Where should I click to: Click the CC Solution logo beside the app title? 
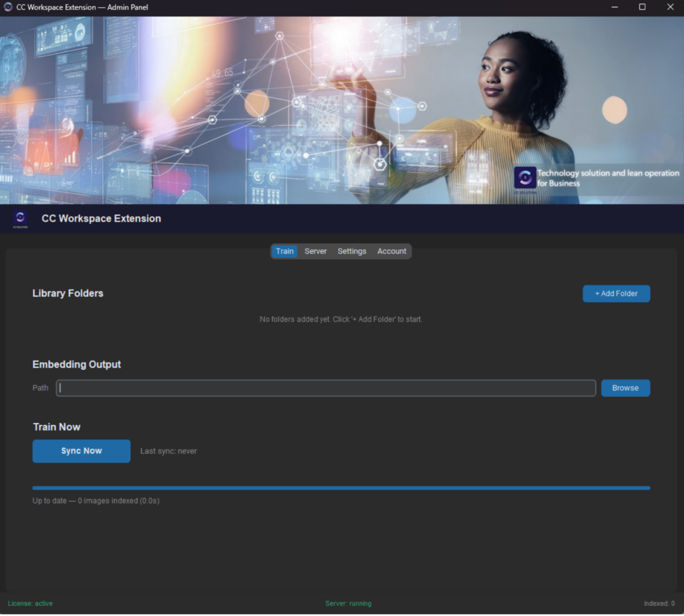coord(20,218)
